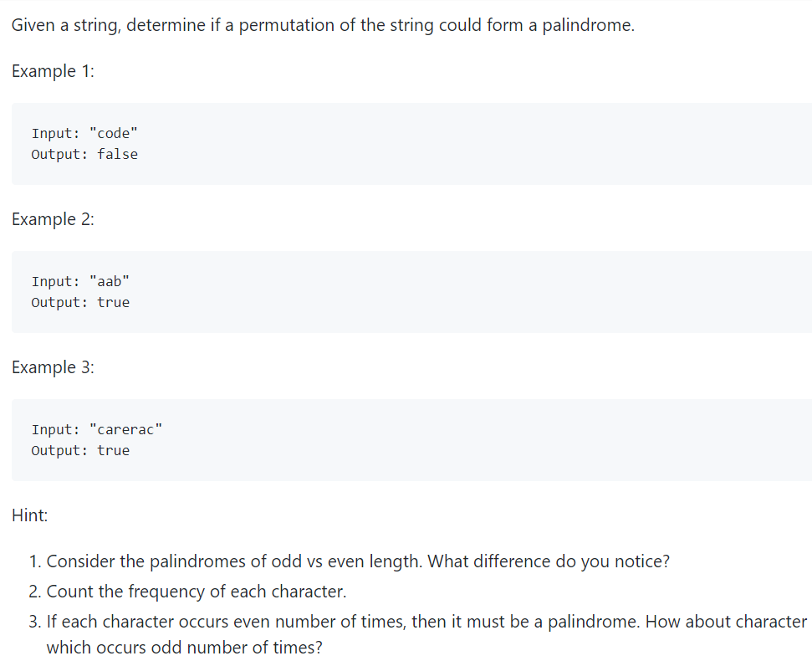This screenshot has width=812, height=661.
Task: Click the Input "aab" line in Example 2
Action: point(80,281)
